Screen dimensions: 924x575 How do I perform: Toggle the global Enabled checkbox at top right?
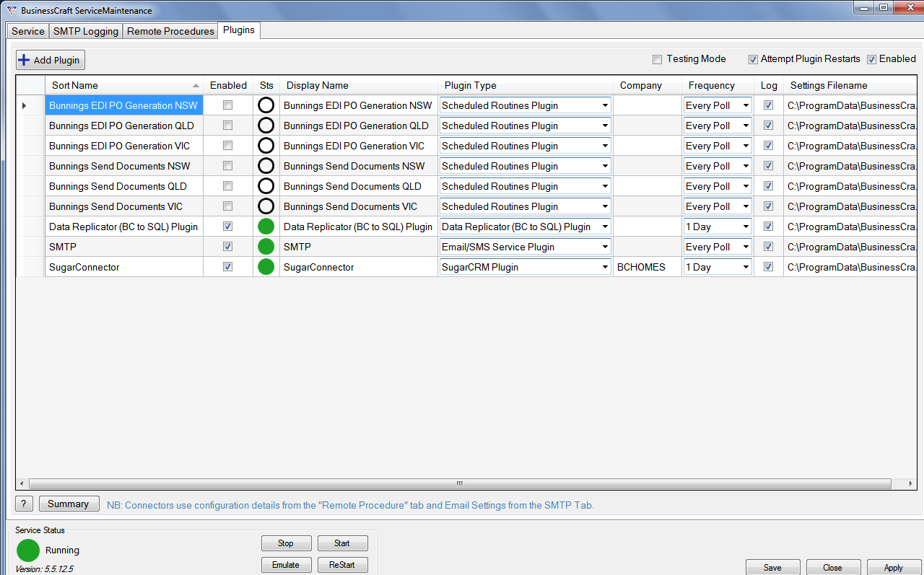[x=871, y=59]
